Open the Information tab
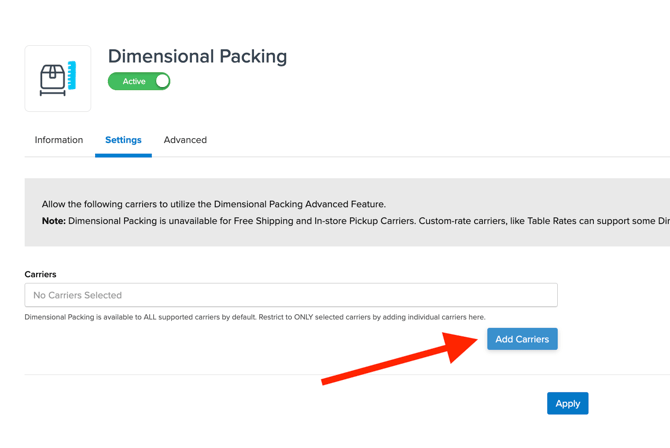670x448 pixels. click(x=59, y=140)
